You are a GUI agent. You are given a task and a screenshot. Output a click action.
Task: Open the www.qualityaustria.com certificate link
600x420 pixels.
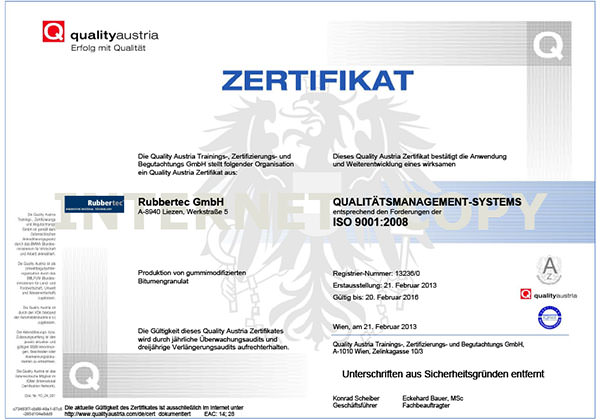tap(128, 414)
